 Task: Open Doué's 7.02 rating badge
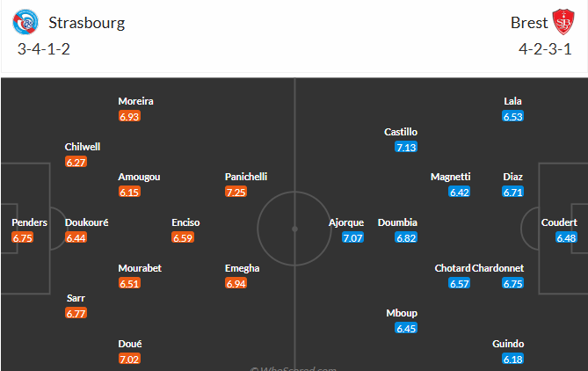(x=129, y=359)
